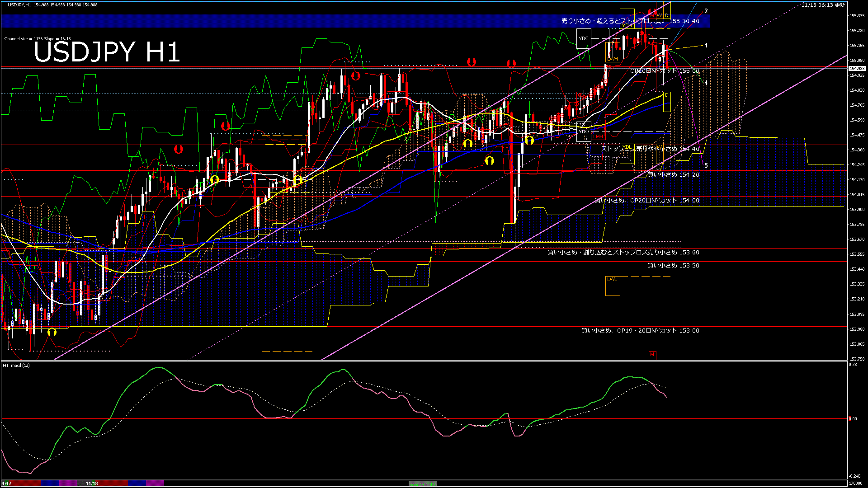This screenshot has width=868, height=488.
Task: Click the H1 macd (12) indicator label
Action: coord(16,365)
